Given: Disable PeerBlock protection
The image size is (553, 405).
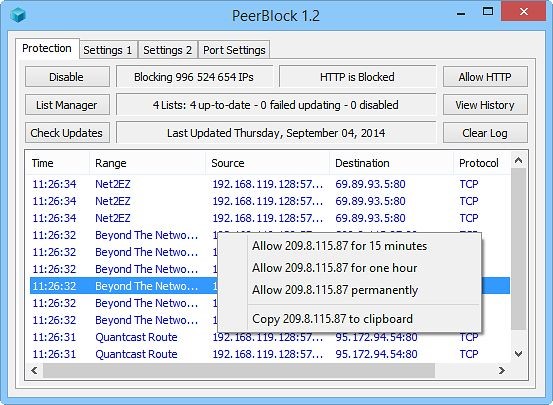Looking at the screenshot, I should (67, 77).
